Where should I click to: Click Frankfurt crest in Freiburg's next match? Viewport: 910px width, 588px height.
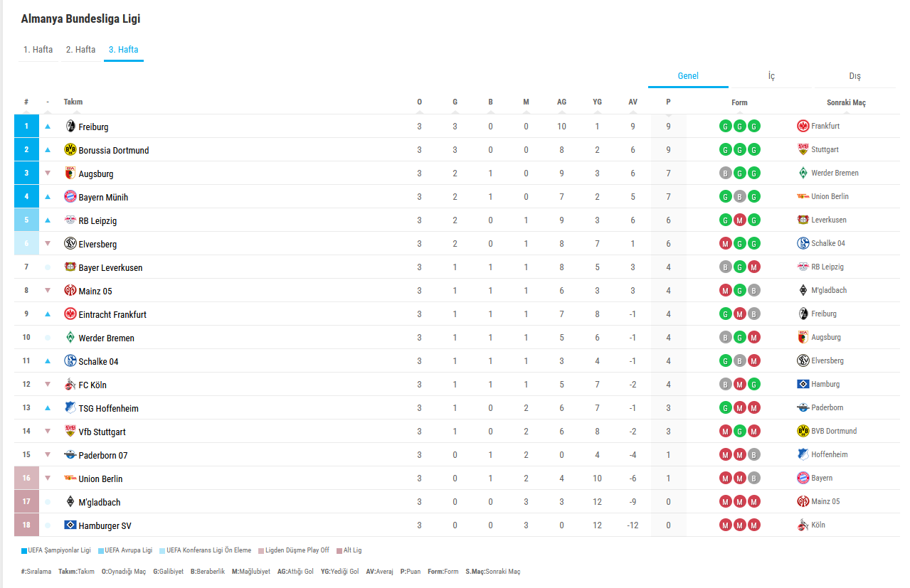(x=803, y=126)
